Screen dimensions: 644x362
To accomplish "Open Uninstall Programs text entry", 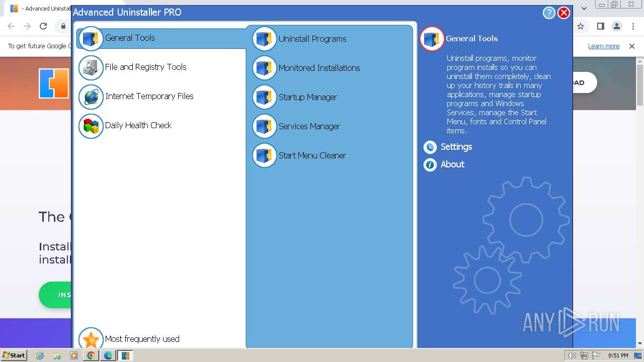I will pos(312,39).
